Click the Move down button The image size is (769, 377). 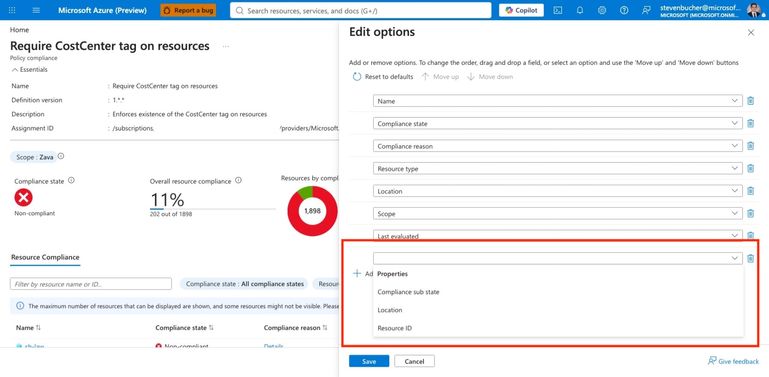[489, 77]
